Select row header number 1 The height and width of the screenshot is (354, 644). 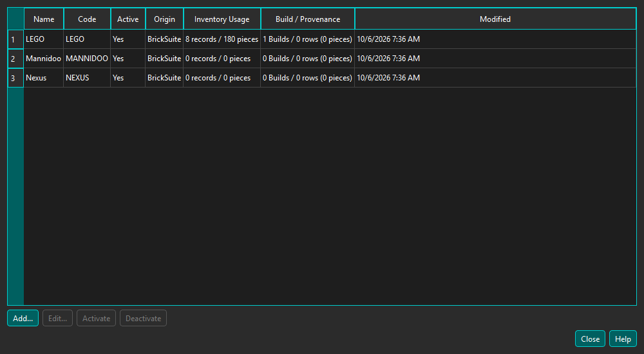(15, 39)
